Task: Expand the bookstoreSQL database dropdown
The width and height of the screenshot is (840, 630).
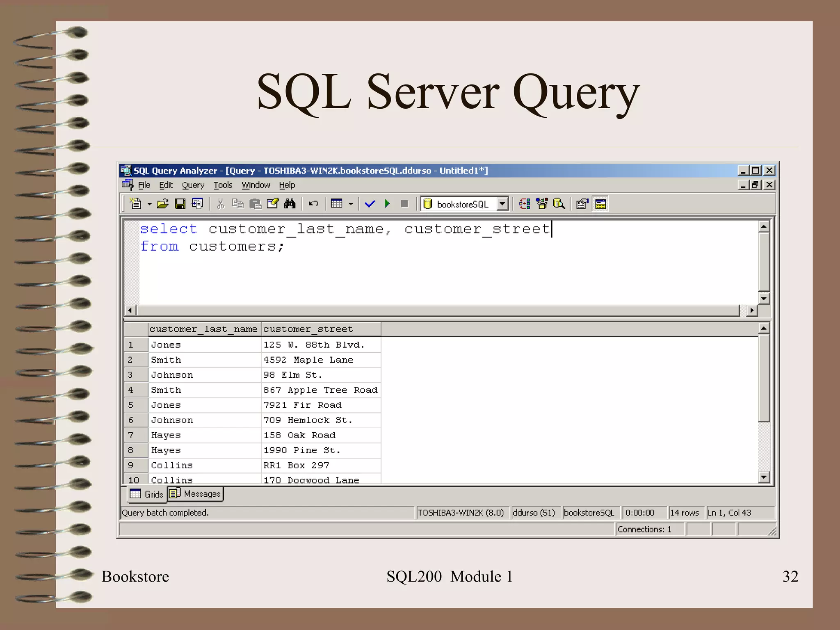Action: tap(502, 204)
